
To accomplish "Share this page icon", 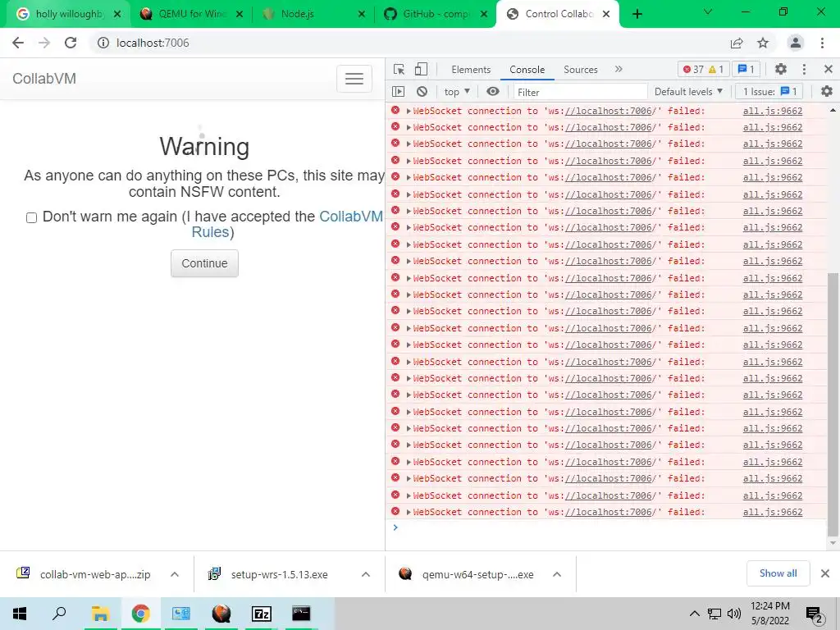I will tap(737, 43).
